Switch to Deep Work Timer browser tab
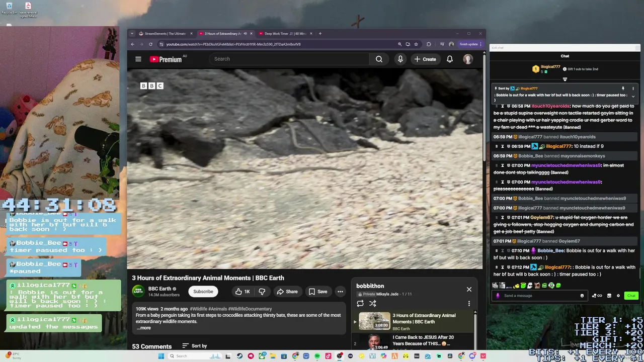The height and width of the screenshot is (362, 644). [285, 34]
